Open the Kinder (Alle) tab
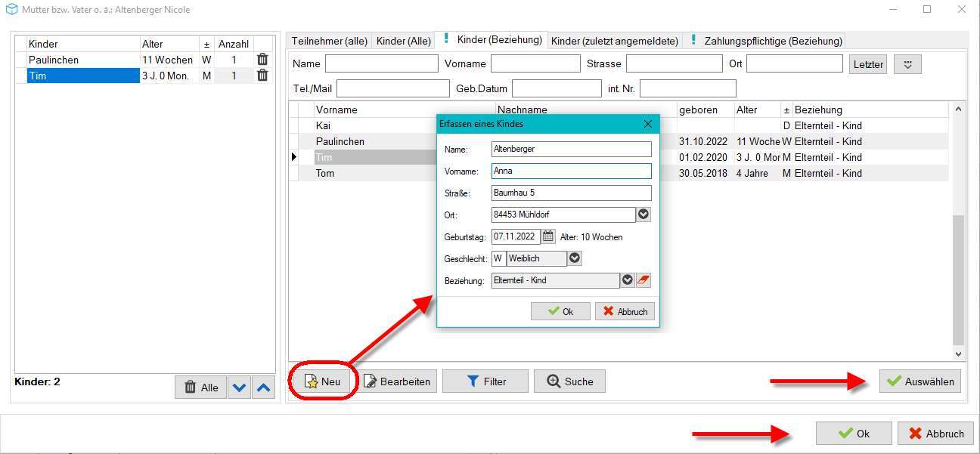 [404, 41]
